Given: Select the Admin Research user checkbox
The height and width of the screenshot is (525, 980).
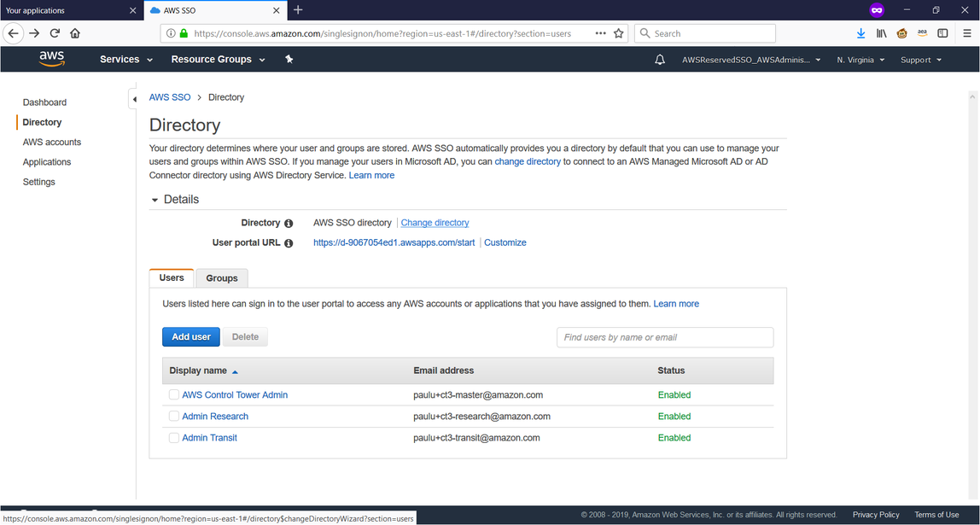Looking at the screenshot, I should coord(174,417).
